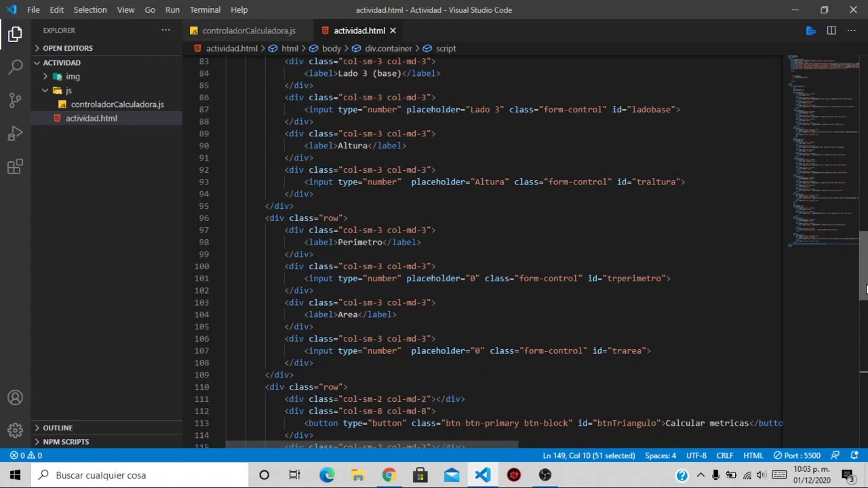Screen dimensions: 868x488
Task: Open the Run and Debug view
Action: [15, 134]
